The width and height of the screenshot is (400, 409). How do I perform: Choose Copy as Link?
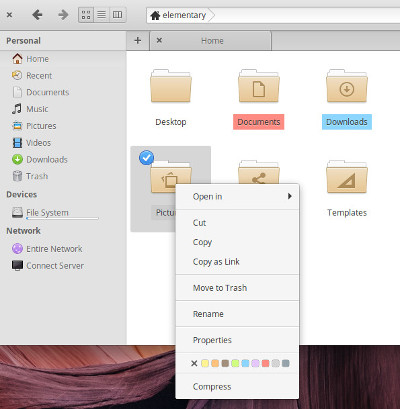237,262
